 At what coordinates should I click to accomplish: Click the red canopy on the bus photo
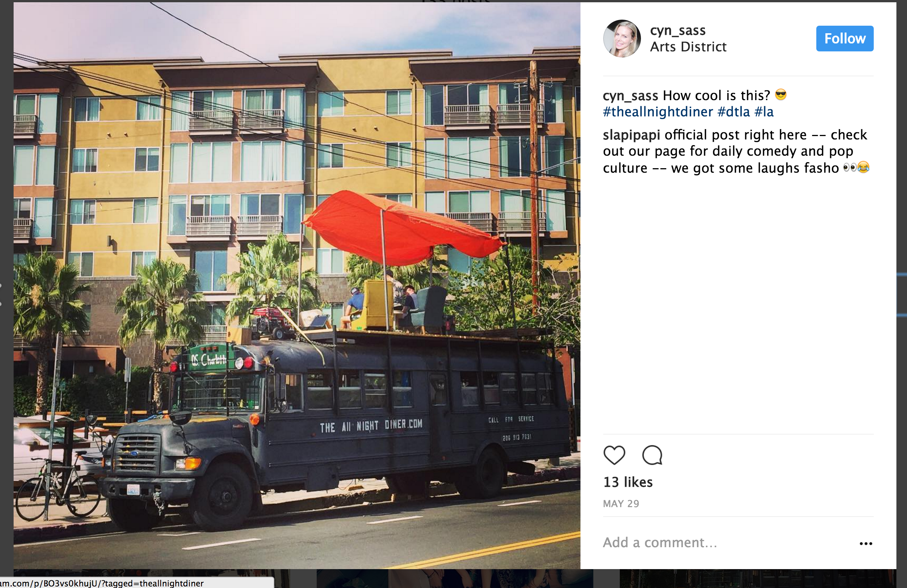[x=404, y=227]
